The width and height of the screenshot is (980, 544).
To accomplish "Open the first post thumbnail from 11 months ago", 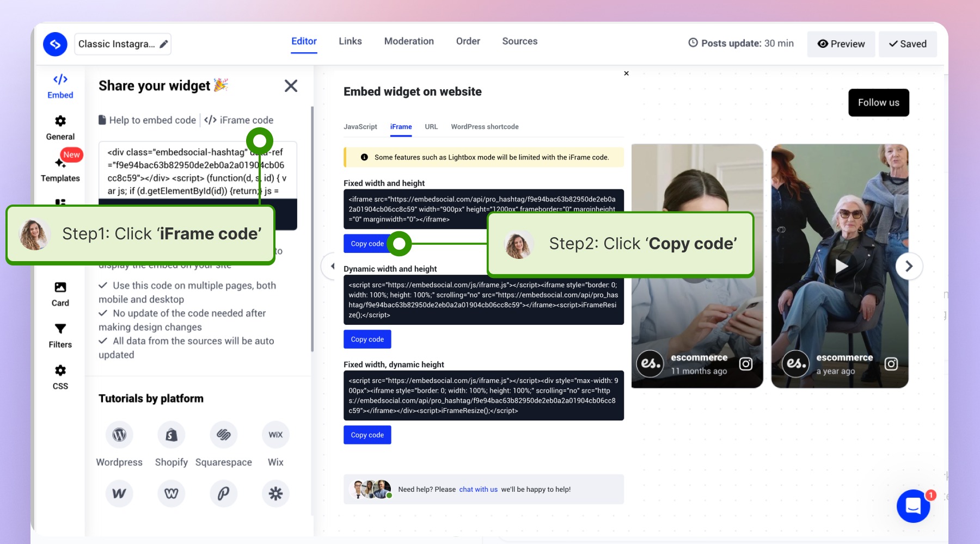I will tap(697, 266).
